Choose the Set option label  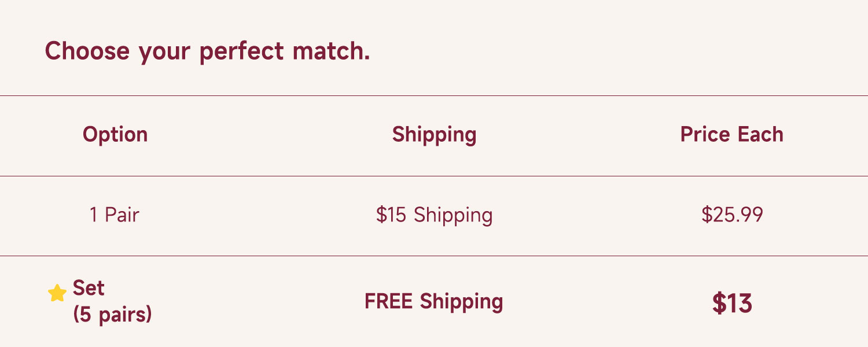coord(89,288)
